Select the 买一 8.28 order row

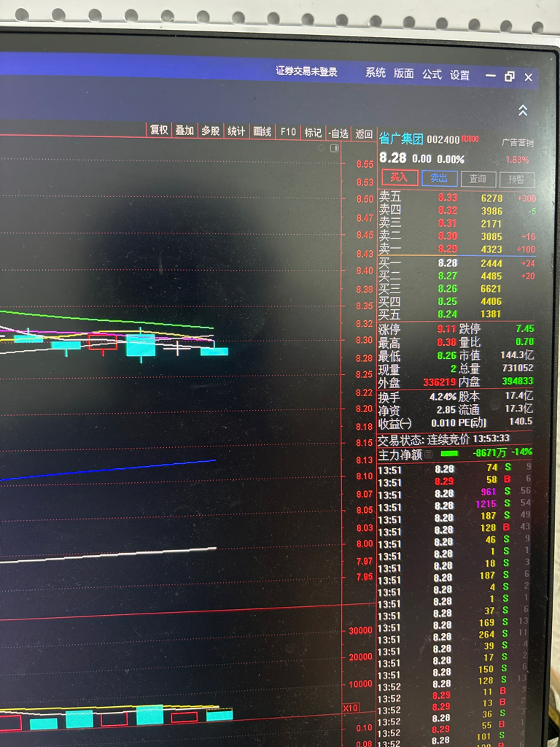click(x=457, y=263)
